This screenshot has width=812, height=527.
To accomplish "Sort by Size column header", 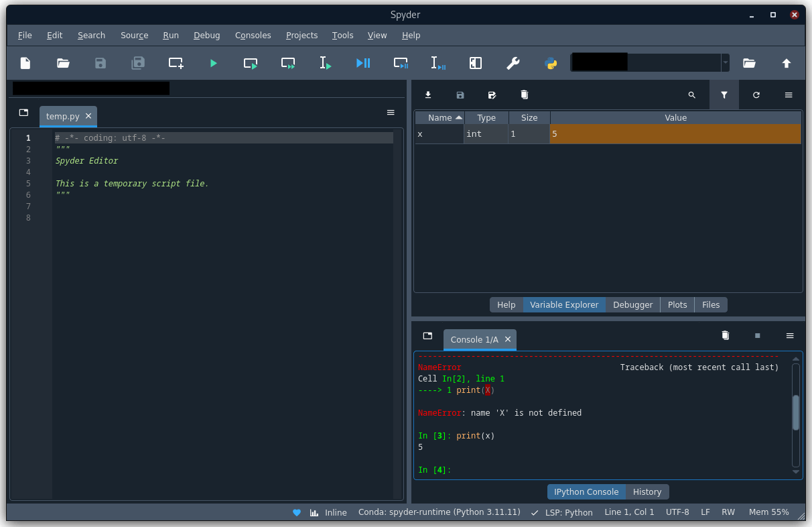I will 529,117.
